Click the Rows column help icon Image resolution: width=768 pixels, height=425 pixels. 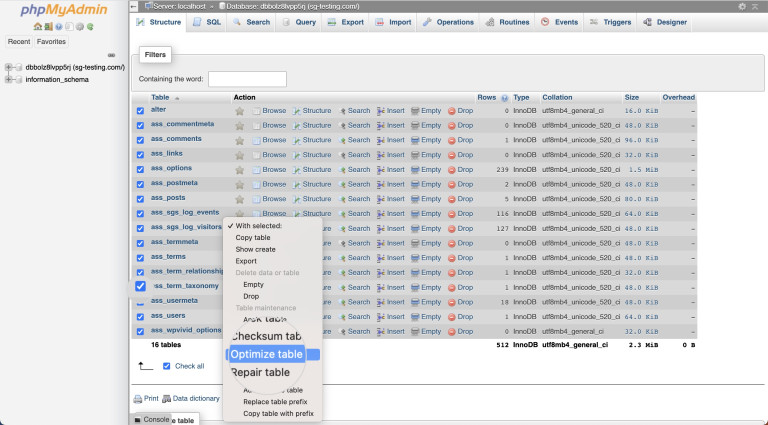(504, 98)
